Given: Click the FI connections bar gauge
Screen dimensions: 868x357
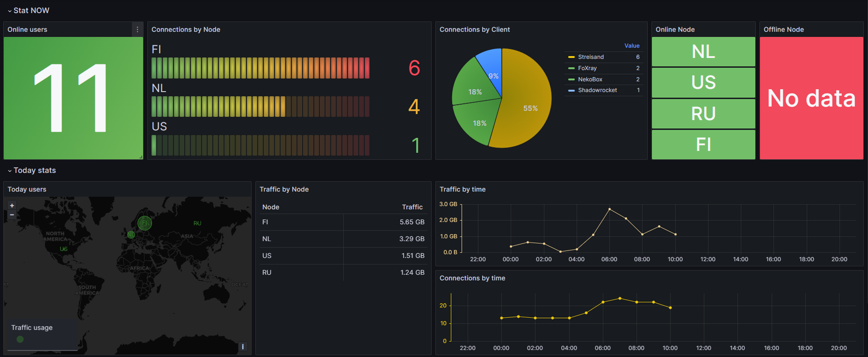Looking at the screenshot, I should click(x=260, y=68).
